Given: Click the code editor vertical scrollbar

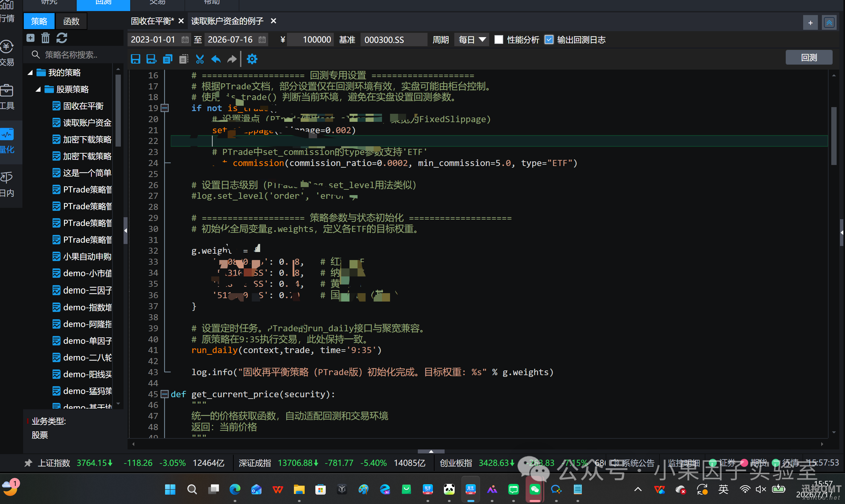Looking at the screenshot, I should click(x=833, y=136).
